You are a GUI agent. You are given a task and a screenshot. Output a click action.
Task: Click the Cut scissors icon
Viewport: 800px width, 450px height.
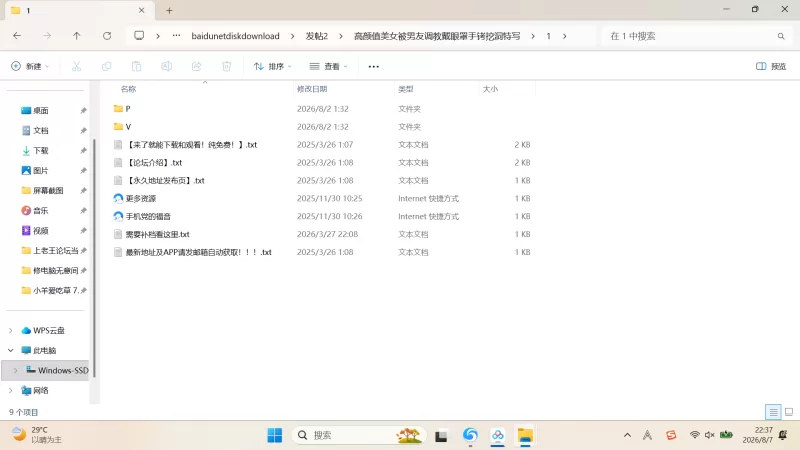point(77,66)
